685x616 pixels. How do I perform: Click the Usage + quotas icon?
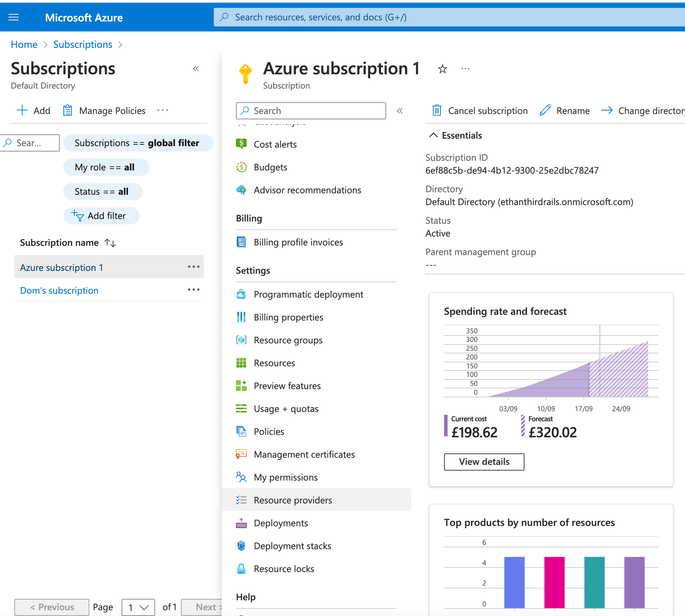coord(241,408)
